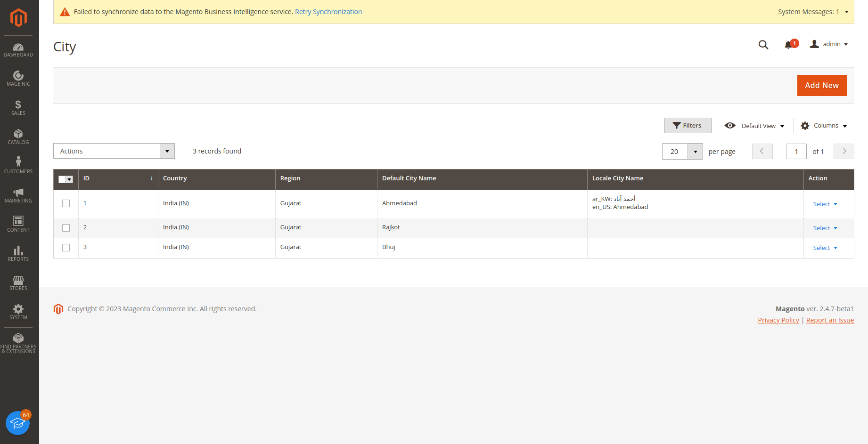868x444 pixels.
Task: Open the notifications bell icon
Action: point(788,45)
